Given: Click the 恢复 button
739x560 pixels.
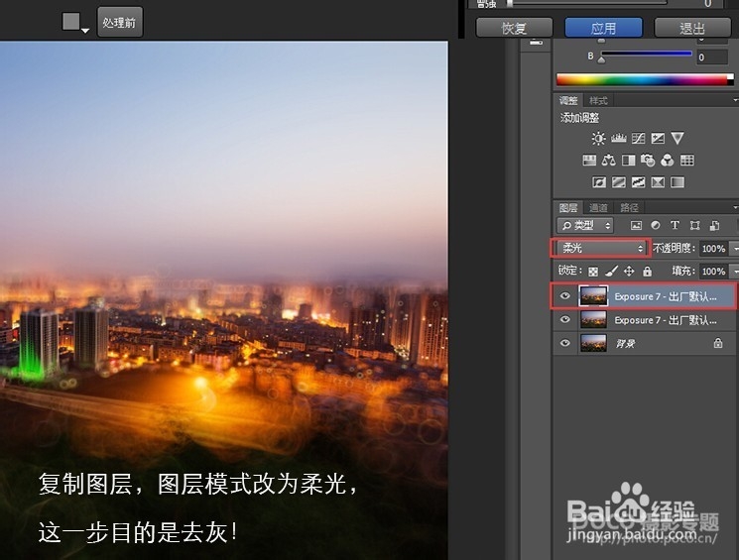Looking at the screenshot, I should coord(514,28).
